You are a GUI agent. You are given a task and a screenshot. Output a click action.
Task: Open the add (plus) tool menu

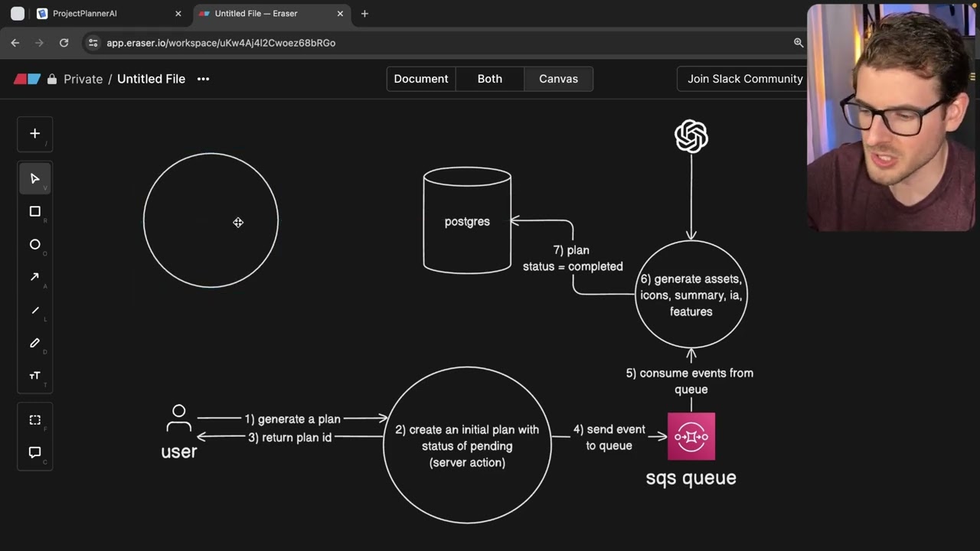point(34,133)
